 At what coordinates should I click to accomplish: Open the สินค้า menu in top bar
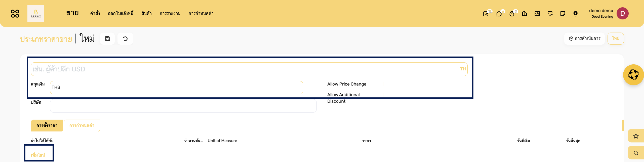(146, 13)
